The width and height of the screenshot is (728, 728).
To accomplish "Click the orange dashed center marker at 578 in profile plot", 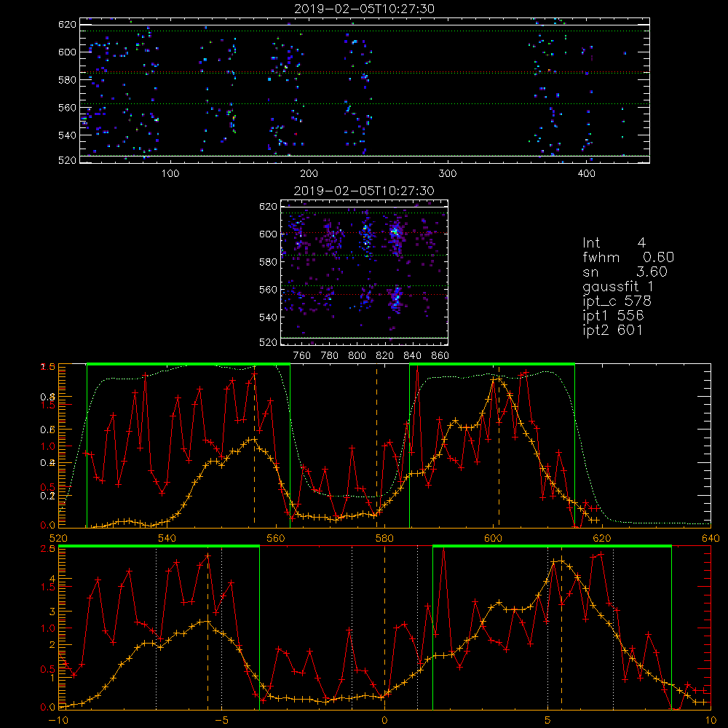I will 376,446.
